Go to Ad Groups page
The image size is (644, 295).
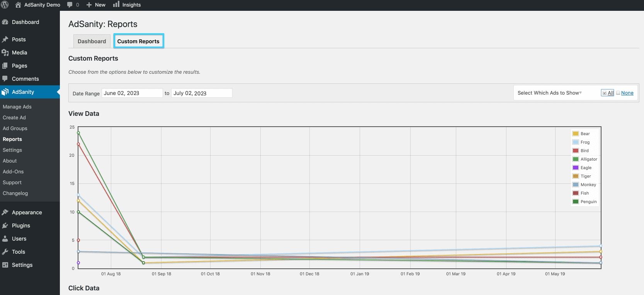pos(15,128)
